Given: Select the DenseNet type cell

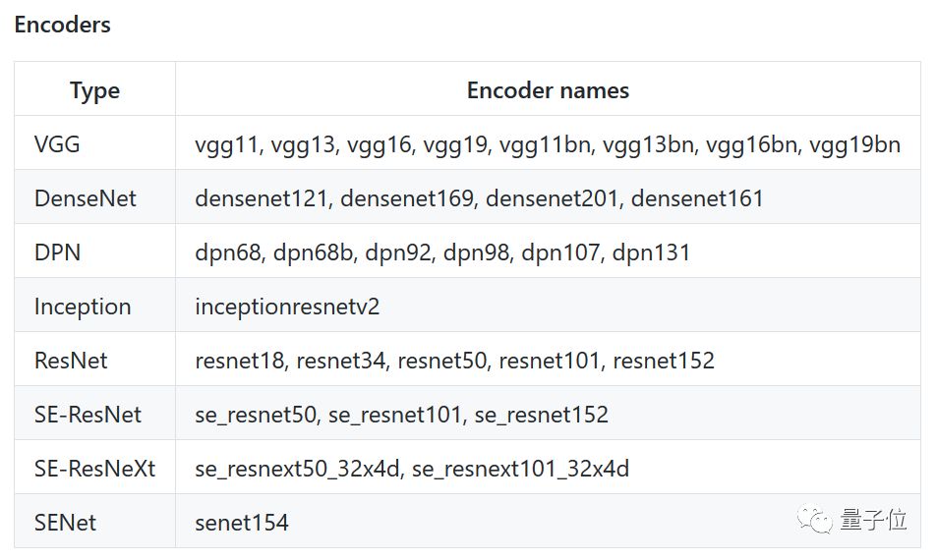Looking at the screenshot, I should (x=85, y=198).
